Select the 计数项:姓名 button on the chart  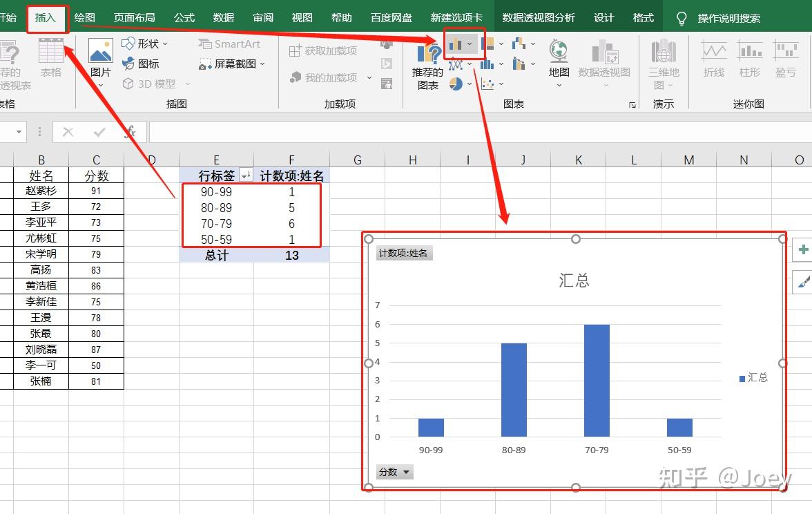tap(404, 253)
